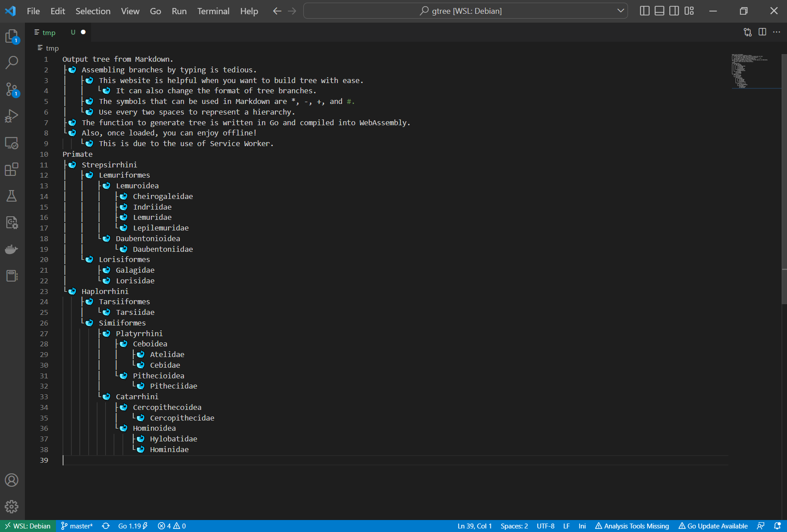Open the Remote Explorer view
This screenshot has height=532, width=787.
click(12, 143)
